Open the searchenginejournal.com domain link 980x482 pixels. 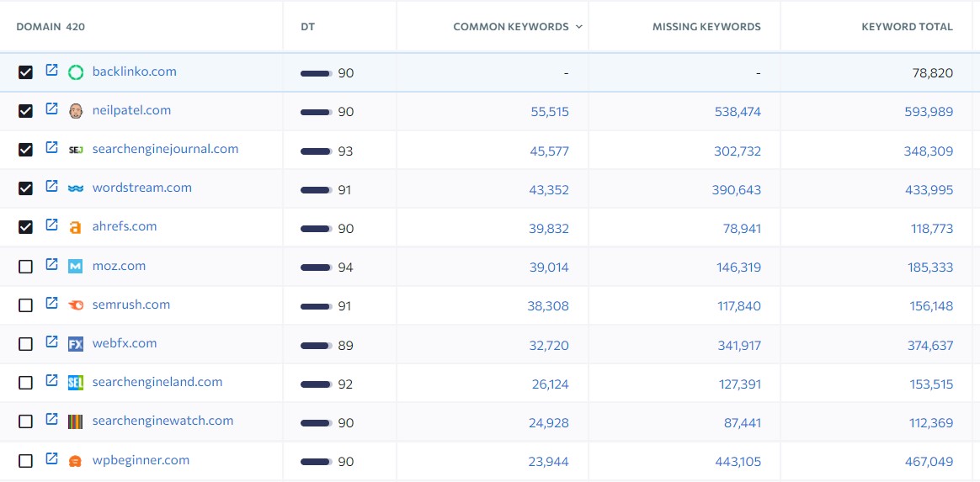(x=165, y=149)
